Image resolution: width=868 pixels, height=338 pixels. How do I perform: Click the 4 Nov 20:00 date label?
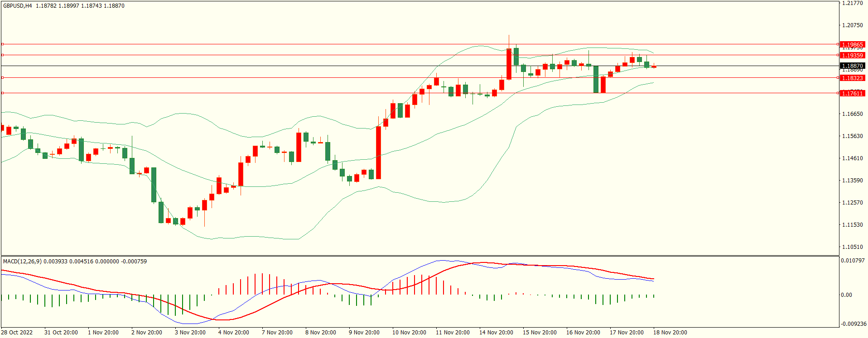point(234,333)
